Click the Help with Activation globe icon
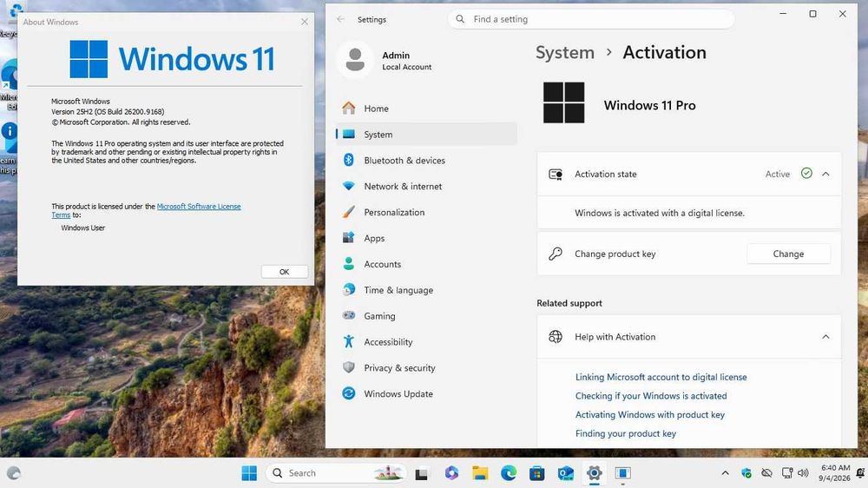Viewport: 868px width, 488px height. [x=556, y=337]
